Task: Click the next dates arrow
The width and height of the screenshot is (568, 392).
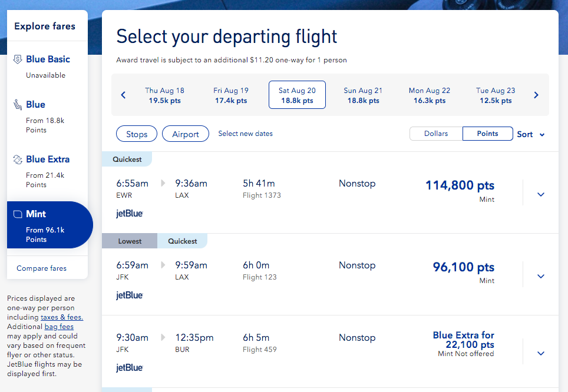Action: tap(536, 94)
